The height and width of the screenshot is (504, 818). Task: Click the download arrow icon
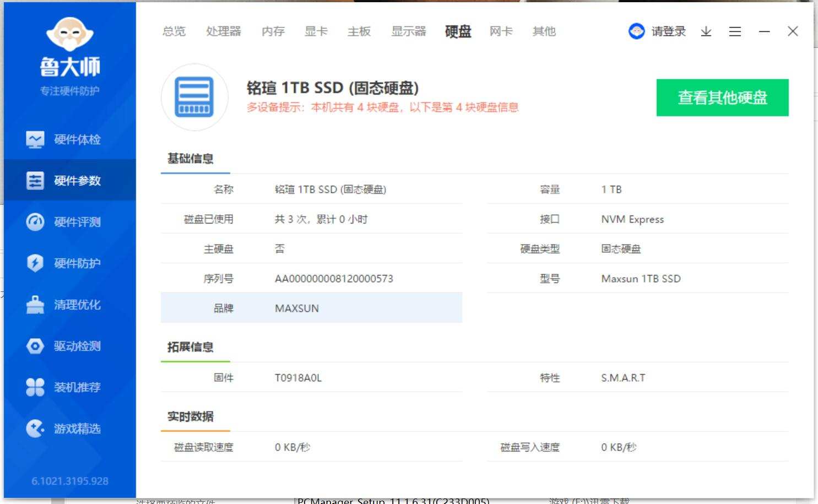pos(706,31)
